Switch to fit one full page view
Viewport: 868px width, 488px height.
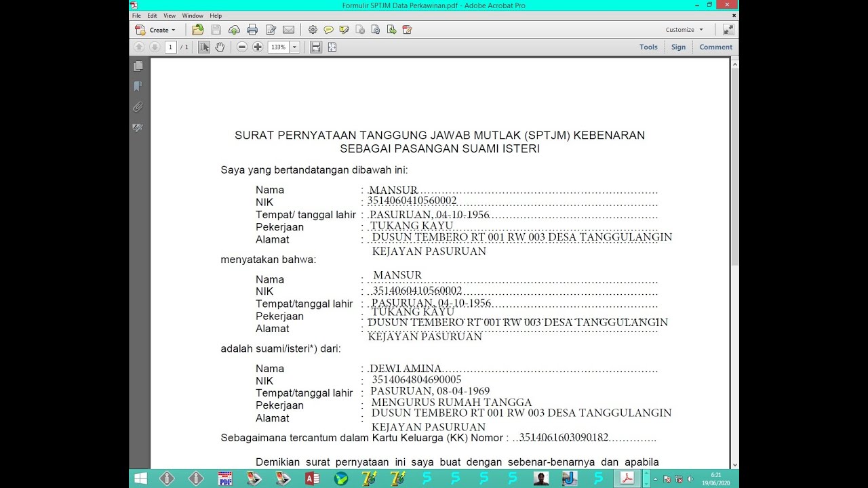pos(332,47)
